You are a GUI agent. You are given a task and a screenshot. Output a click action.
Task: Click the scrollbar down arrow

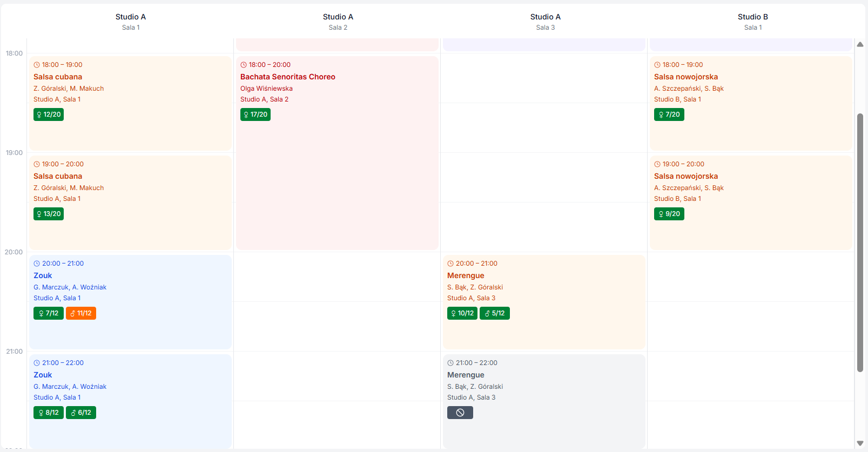(860, 443)
